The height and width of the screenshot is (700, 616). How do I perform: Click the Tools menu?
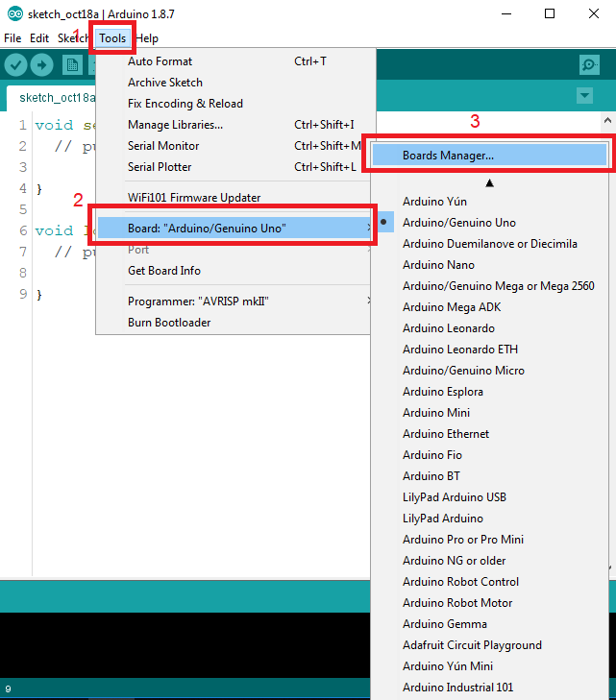pyautogui.click(x=112, y=38)
